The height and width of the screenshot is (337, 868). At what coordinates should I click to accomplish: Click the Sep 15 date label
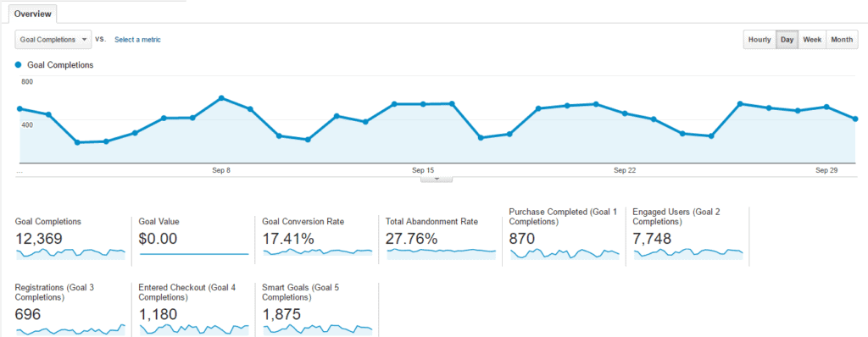(423, 170)
